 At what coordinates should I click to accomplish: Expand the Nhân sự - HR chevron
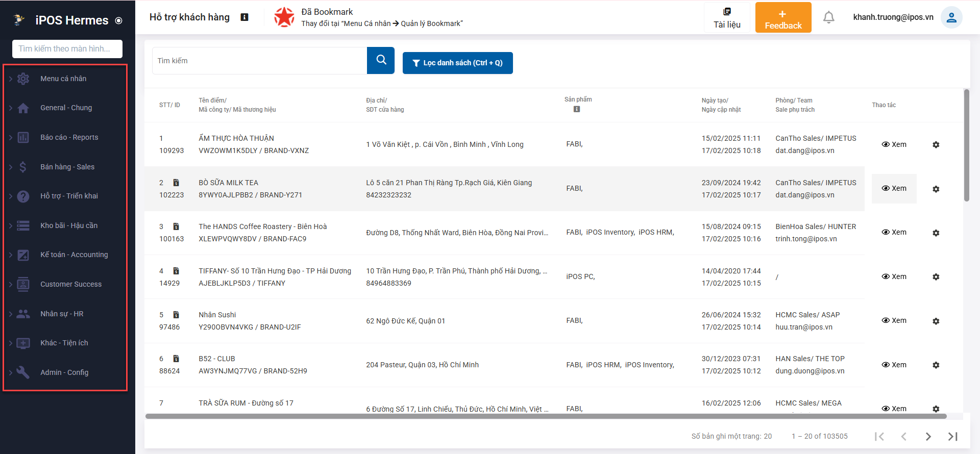click(x=10, y=314)
